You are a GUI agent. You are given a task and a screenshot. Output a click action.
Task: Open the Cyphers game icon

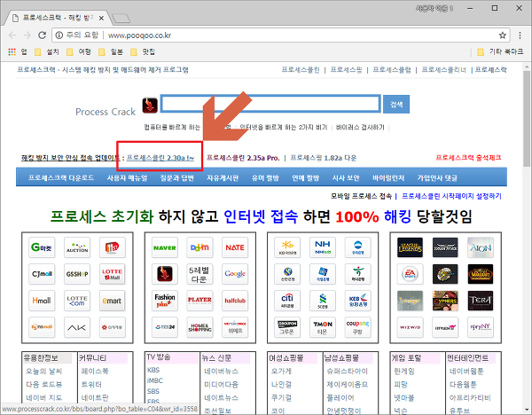pyautogui.click(x=445, y=301)
